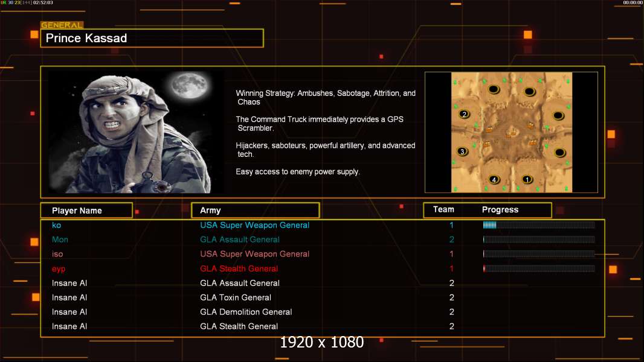
Task: Select start position 2 on the map
Action: tap(464, 114)
